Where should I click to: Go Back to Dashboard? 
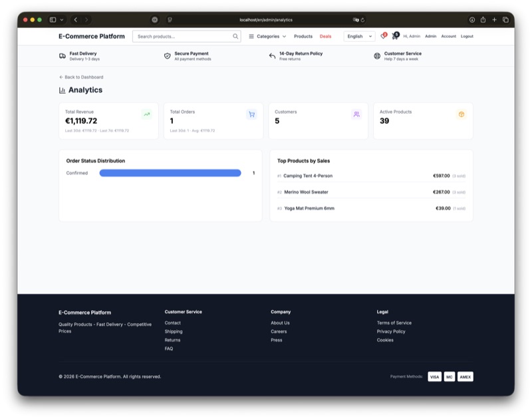pos(81,77)
